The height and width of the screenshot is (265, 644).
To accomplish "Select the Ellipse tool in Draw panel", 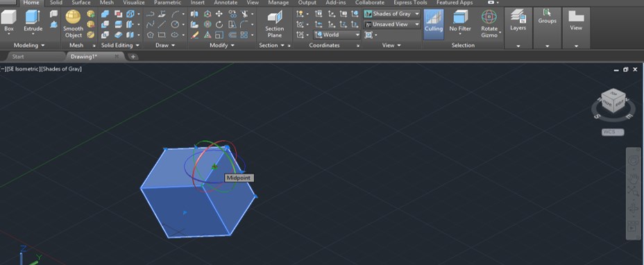I will (175, 35).
